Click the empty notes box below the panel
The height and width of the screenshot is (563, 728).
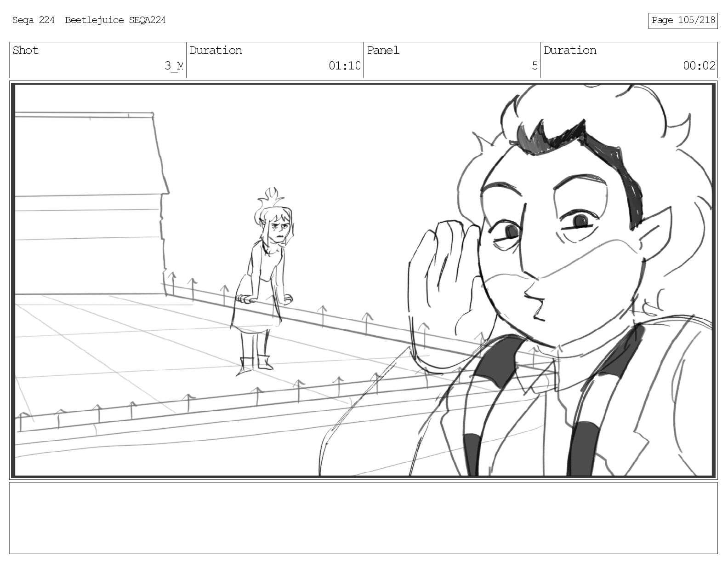click(x=364, y=518)
